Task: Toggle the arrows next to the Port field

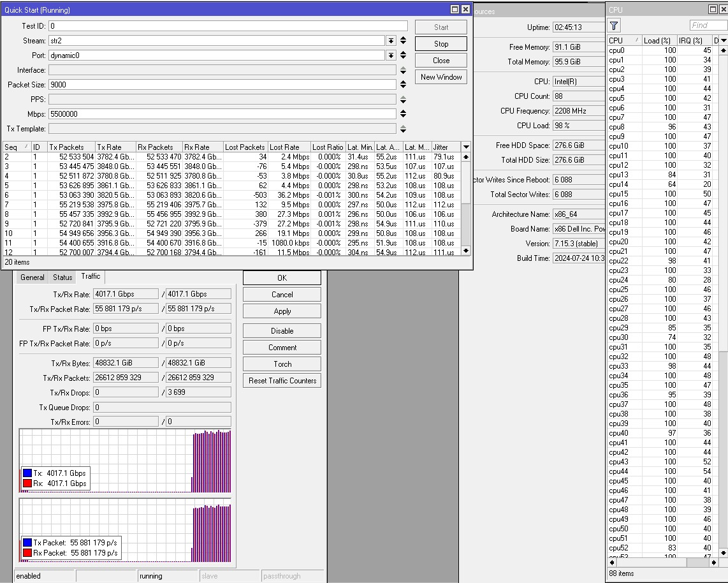Action: point(403,55)
